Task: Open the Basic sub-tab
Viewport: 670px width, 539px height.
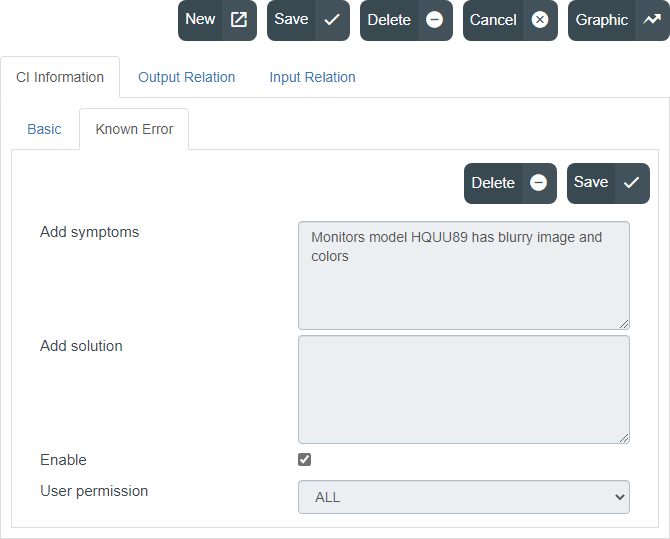Action: [44, 129]
